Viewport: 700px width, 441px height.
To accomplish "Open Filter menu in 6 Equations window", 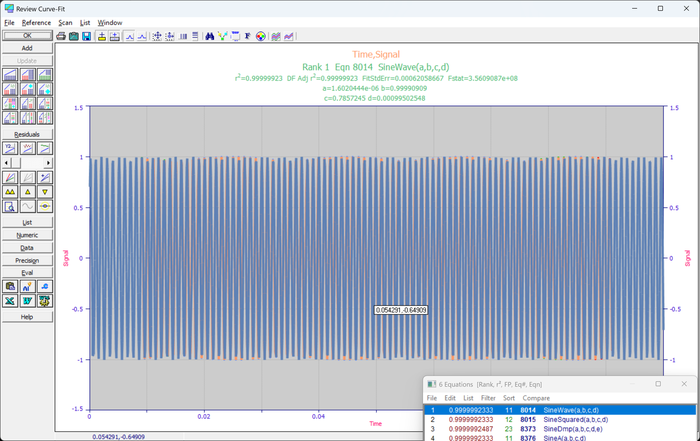I will (488, 398).
